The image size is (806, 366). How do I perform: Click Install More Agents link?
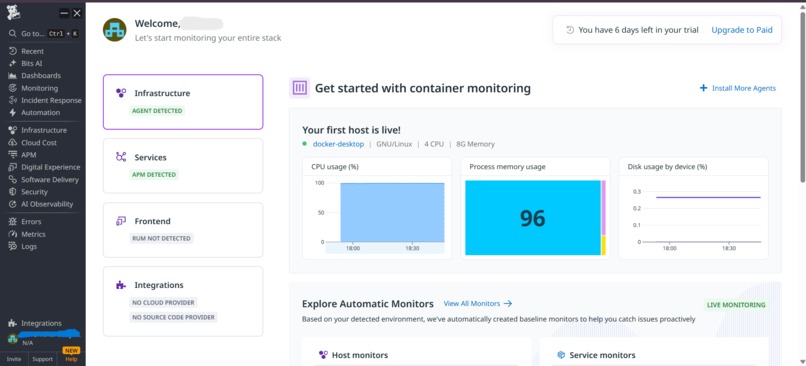pos(744,88)
